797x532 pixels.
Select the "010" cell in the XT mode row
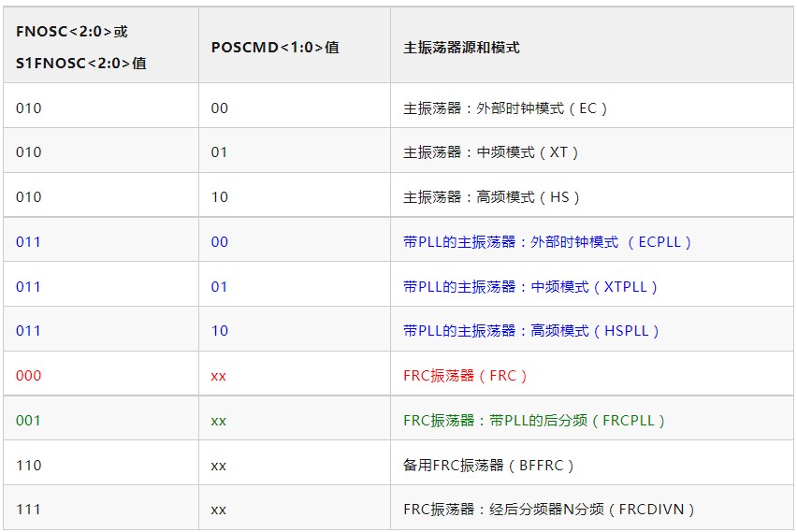click(x=101, y=150)
